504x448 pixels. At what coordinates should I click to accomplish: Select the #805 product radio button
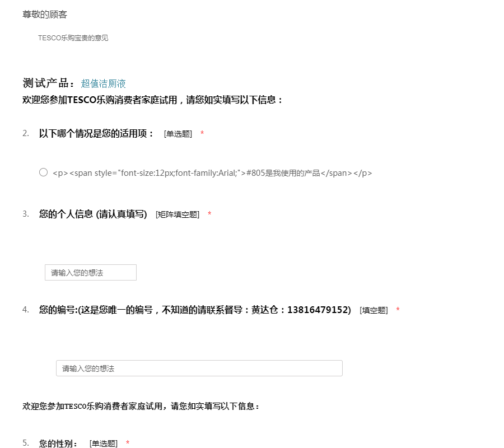pos(43,172)
